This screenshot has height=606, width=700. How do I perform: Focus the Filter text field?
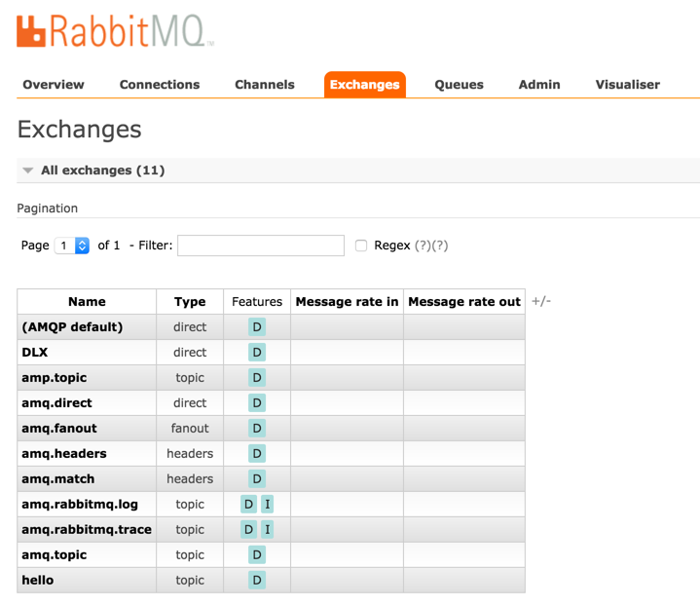pyautogui.click(x=261, y=246)
